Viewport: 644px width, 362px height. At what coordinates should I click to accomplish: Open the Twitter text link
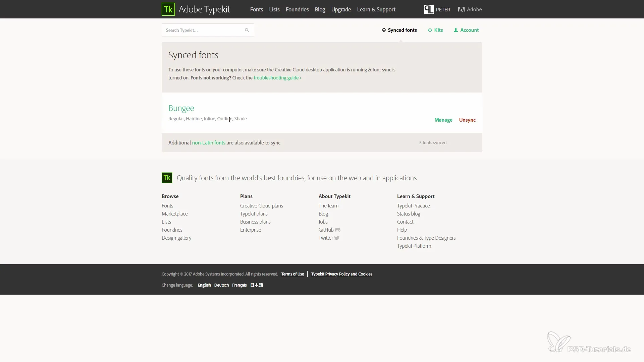[326, 238]
